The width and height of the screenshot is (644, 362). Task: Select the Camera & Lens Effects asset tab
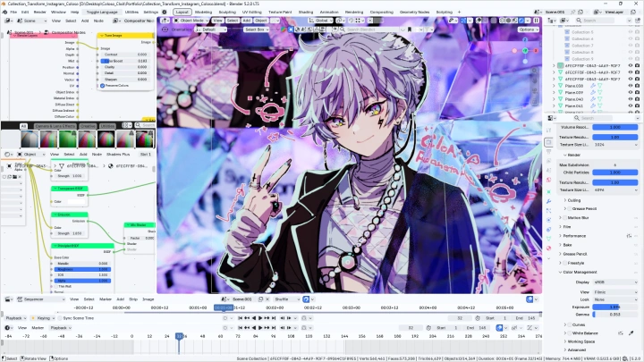55,126
